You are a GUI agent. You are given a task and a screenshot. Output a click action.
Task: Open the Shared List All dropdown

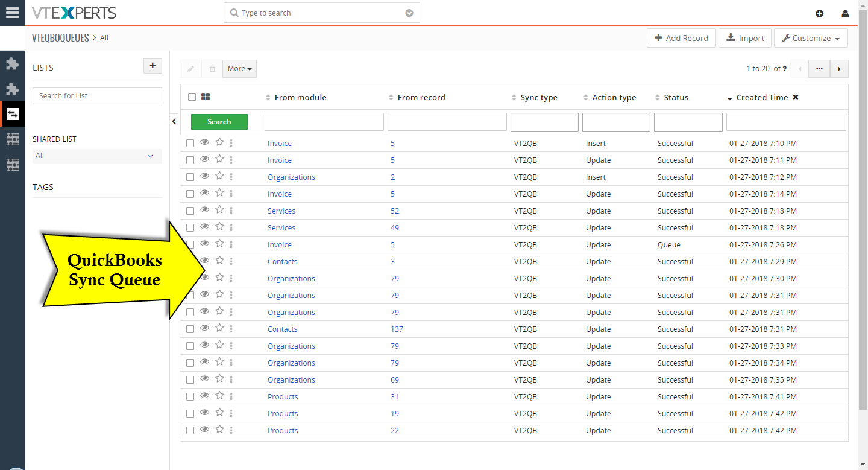[97, 156]
